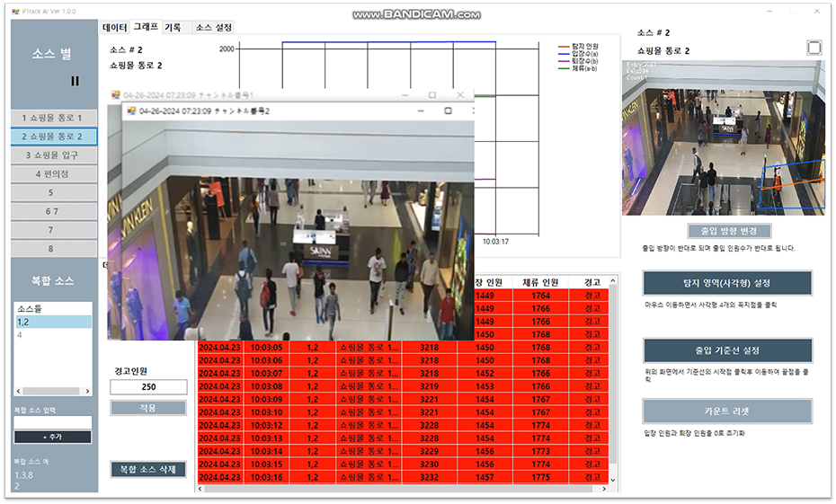
Task: Click the 적용 button
Action: [x=148, y=408]
